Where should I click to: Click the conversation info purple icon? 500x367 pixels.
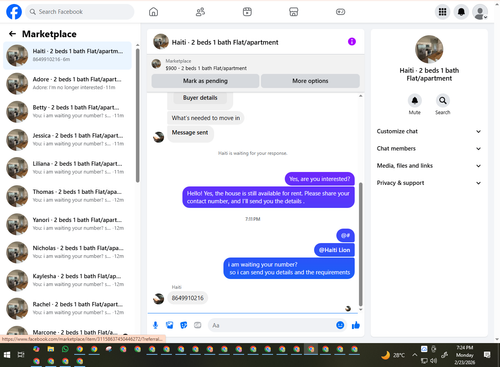tap(352, 42)
